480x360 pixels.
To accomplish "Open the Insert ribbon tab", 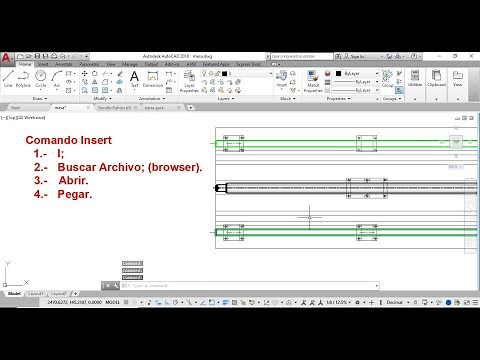I will pos(43,64).
